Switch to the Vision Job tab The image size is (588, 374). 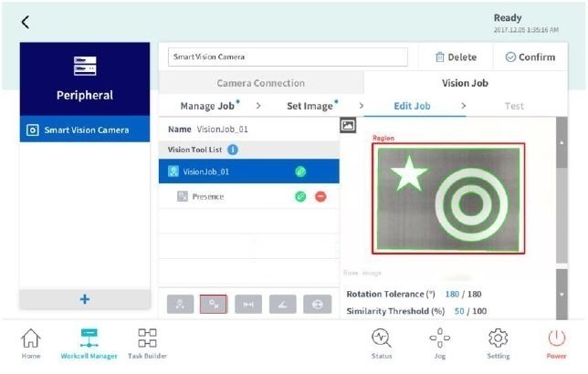pyautogui.click(x=465, y=83)
